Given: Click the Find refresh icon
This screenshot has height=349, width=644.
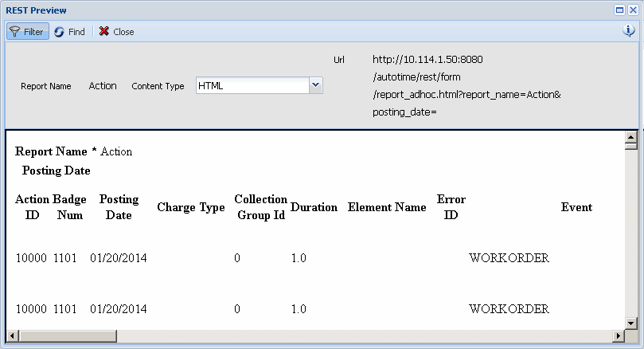Looking at the screenshot, I should tap(60, 32).
